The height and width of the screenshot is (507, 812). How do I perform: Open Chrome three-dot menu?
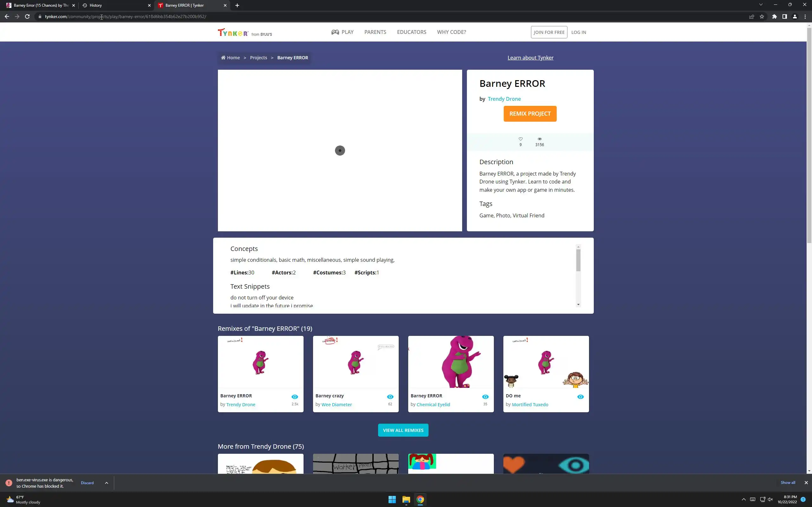point(805,16)
